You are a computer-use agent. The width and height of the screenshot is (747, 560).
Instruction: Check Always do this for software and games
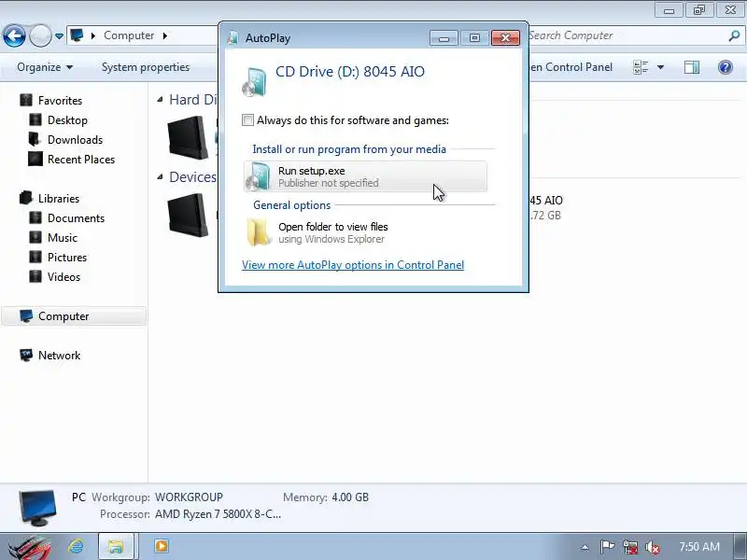[x=247, y=120]
